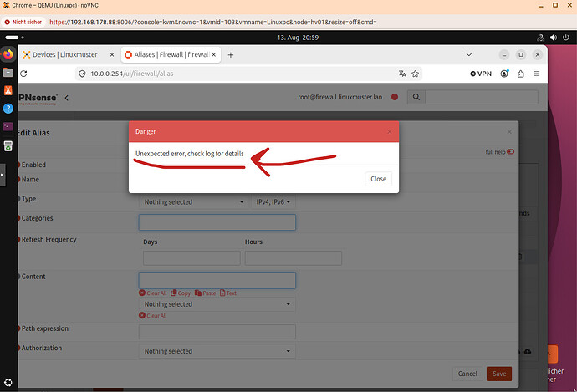Screen dimensions: 577x392
Task: Click Nicht sicher security badge
Action: pos(23,22)
